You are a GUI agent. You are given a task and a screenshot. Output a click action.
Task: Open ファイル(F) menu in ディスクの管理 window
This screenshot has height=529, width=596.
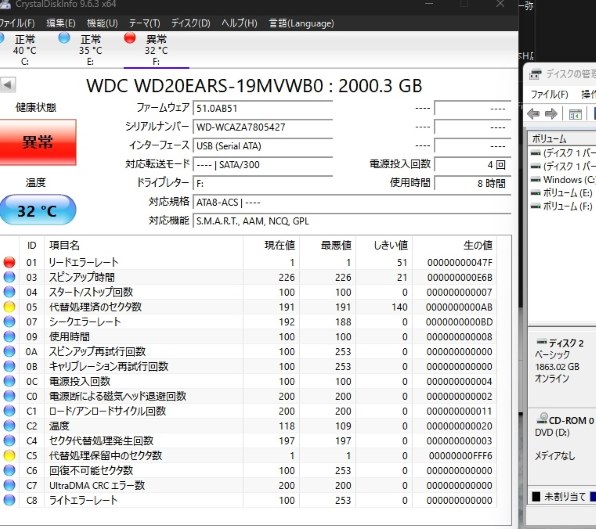[549, 94]
